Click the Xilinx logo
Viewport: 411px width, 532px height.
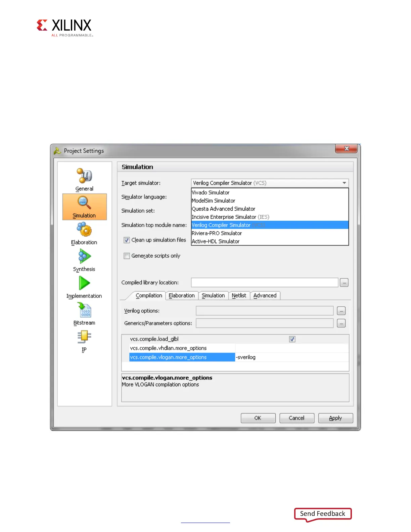(x=64, y=28)
